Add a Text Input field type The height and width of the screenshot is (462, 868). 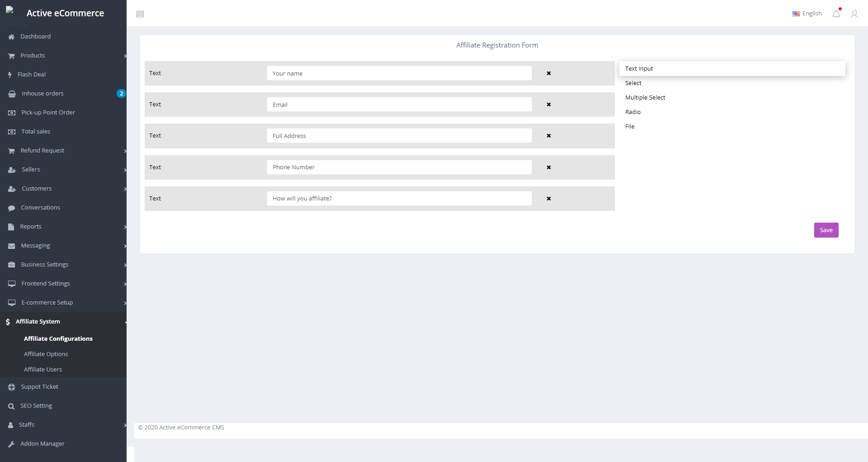[x=639, y=69]
